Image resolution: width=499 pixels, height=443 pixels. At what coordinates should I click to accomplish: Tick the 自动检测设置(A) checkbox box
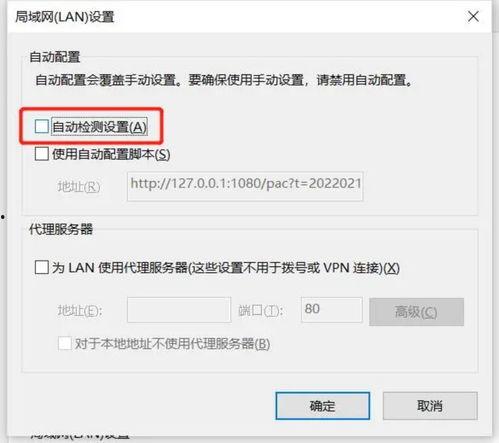42,126
